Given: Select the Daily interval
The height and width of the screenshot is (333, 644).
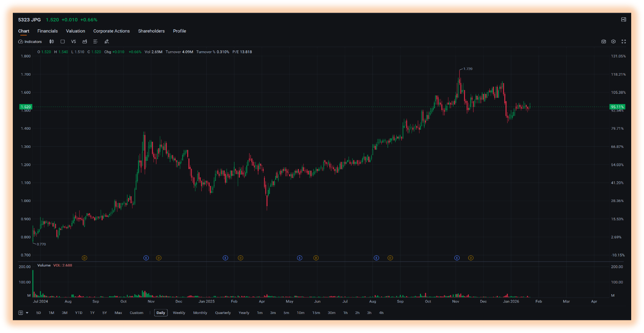Looking at the screenshot, I should tap(161, 313).
